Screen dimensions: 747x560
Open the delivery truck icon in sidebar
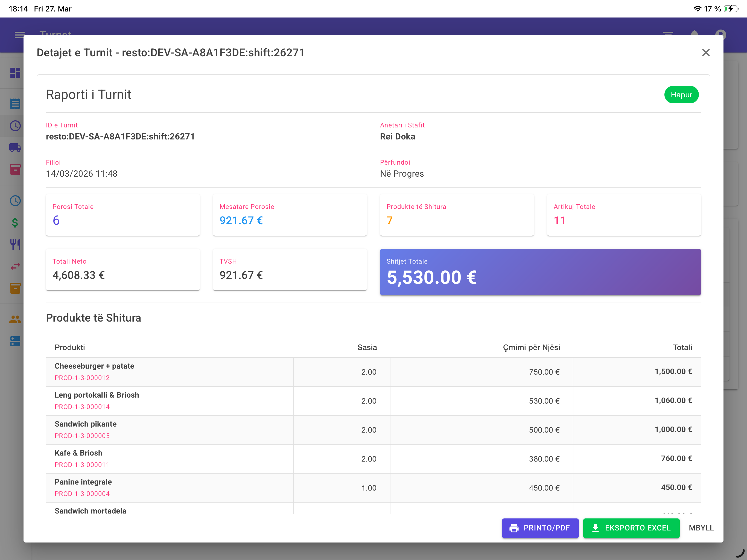pyautogui.click(x=15, y=148)
